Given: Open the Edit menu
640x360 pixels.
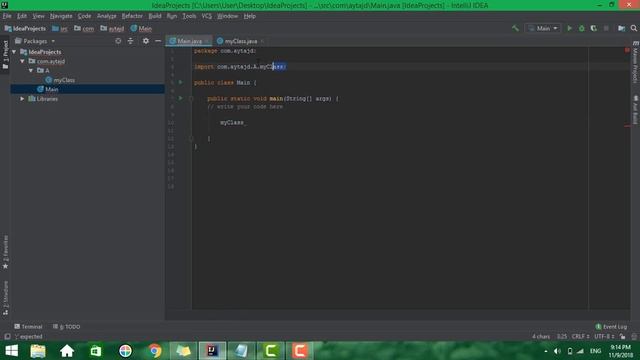Looking at the screenshot, I should pos(22,16).
